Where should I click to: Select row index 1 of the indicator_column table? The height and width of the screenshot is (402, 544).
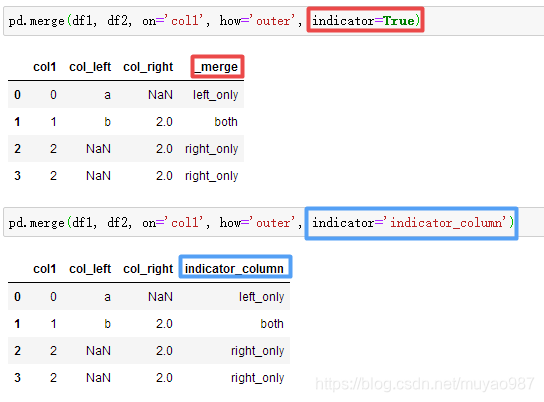pos(17,324)
